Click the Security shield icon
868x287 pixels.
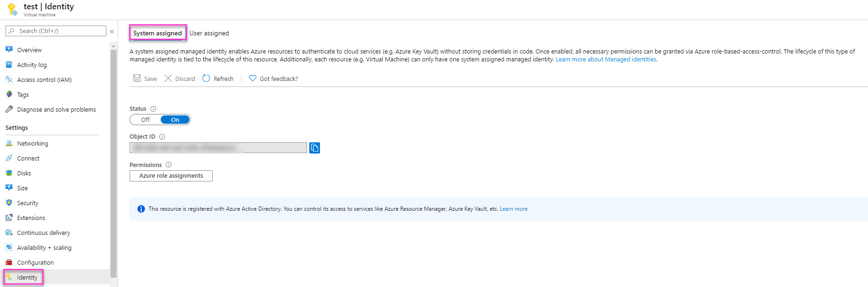(x=9, y=203)
